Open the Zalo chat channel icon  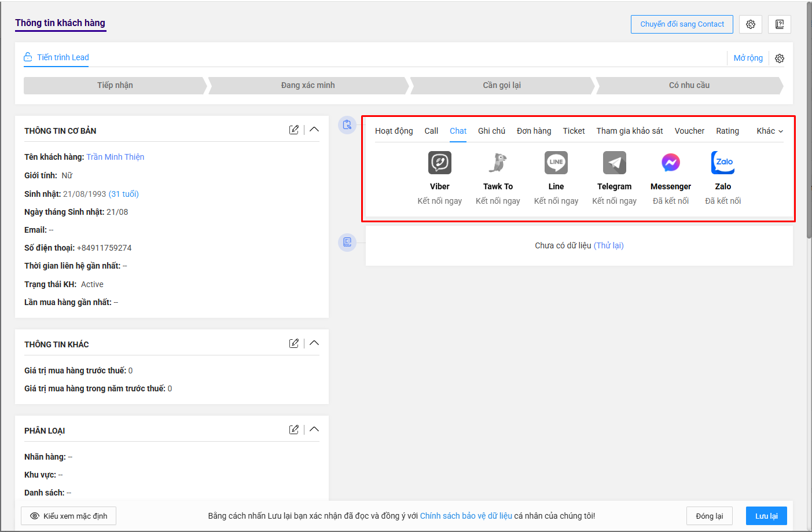tap(723, 163)
